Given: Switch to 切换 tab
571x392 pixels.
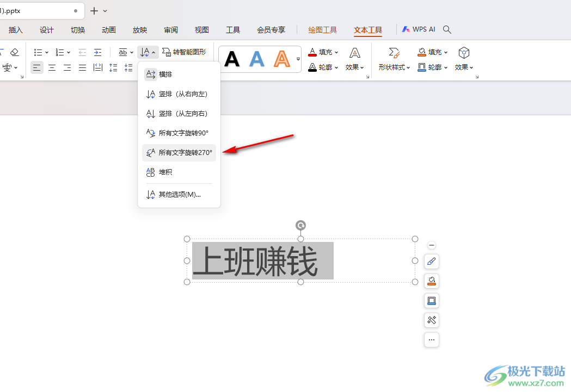Looking at the screenshot, I should (77, 30).
